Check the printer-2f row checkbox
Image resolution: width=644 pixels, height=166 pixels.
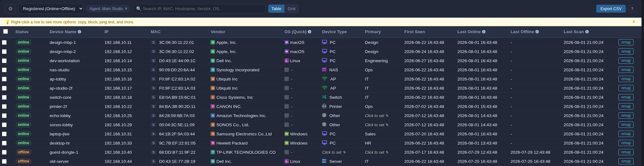pyautogui.click(x=4, y=106)
